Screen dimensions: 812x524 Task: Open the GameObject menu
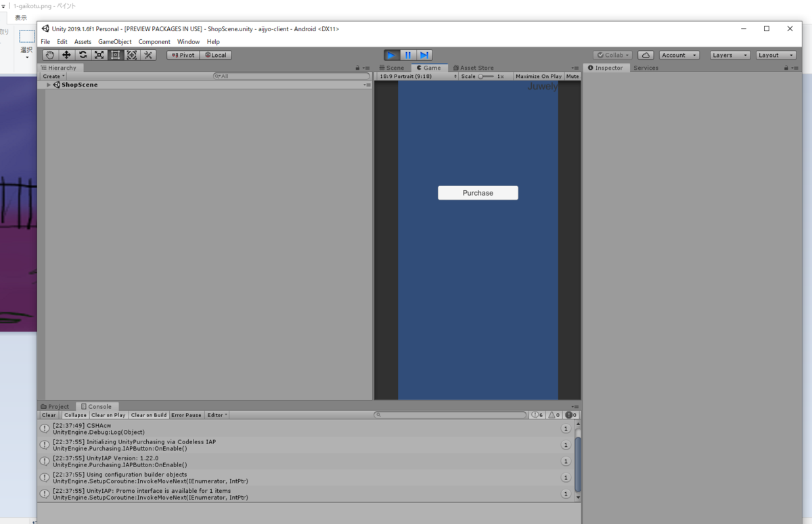tap(115, 42)
